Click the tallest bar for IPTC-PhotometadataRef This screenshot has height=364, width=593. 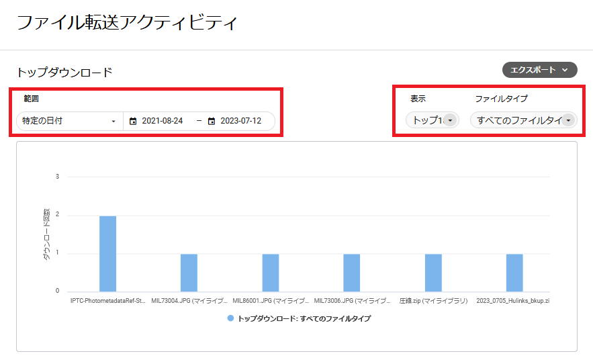[107, 253]
